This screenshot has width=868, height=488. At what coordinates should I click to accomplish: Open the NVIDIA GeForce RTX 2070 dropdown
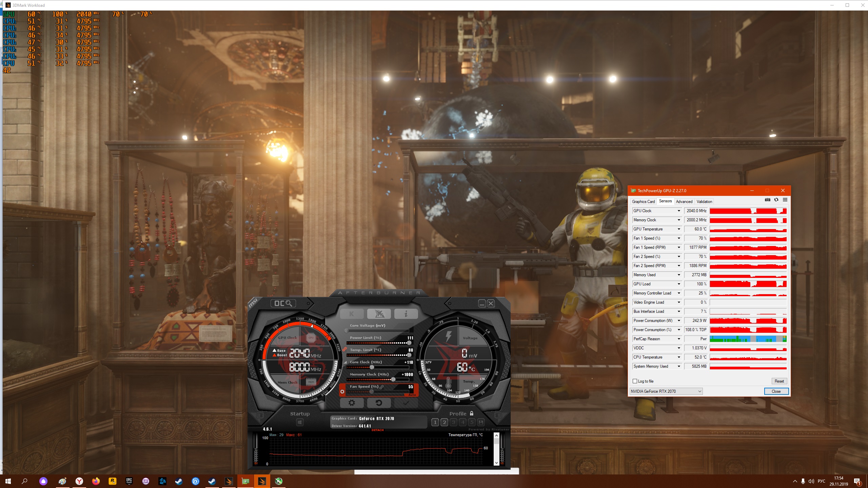pyautogui.click(x=666, y=391)
